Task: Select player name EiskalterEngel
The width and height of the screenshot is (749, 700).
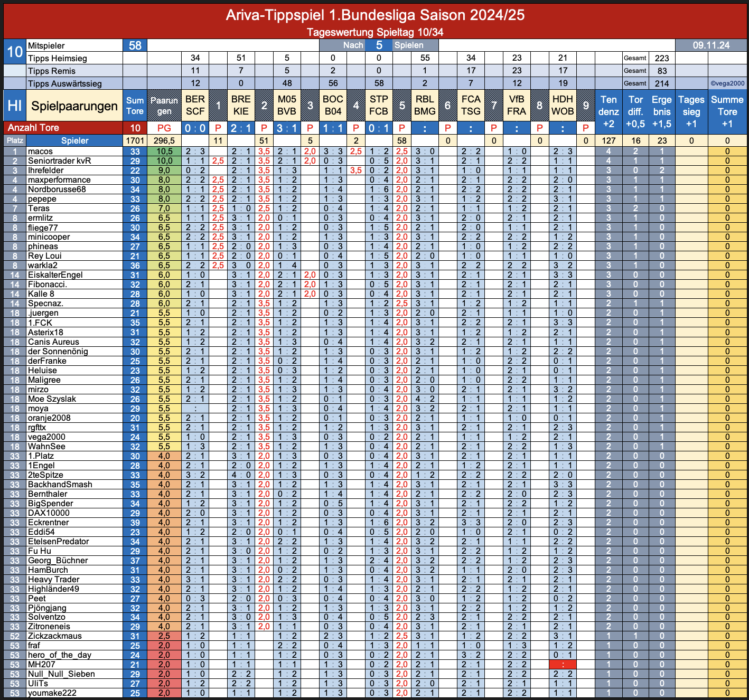Action: coord(55,275)
